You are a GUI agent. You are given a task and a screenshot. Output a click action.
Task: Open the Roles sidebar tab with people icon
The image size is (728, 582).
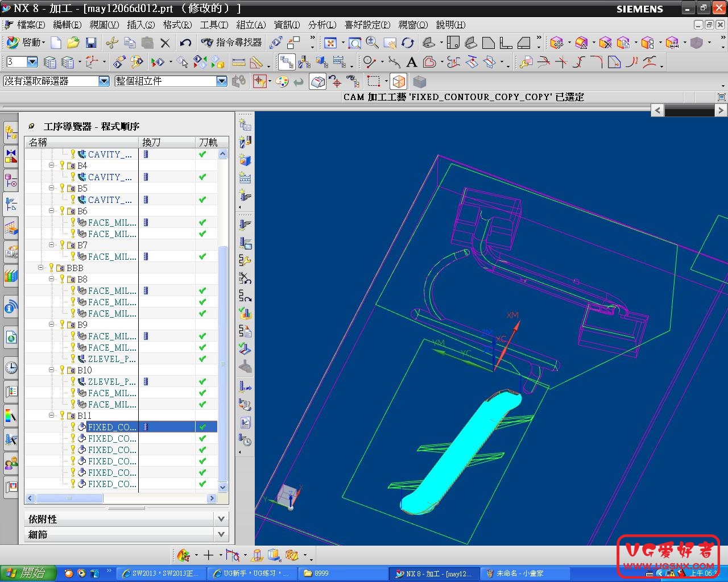pyautogui.click(x=11, y=463)
